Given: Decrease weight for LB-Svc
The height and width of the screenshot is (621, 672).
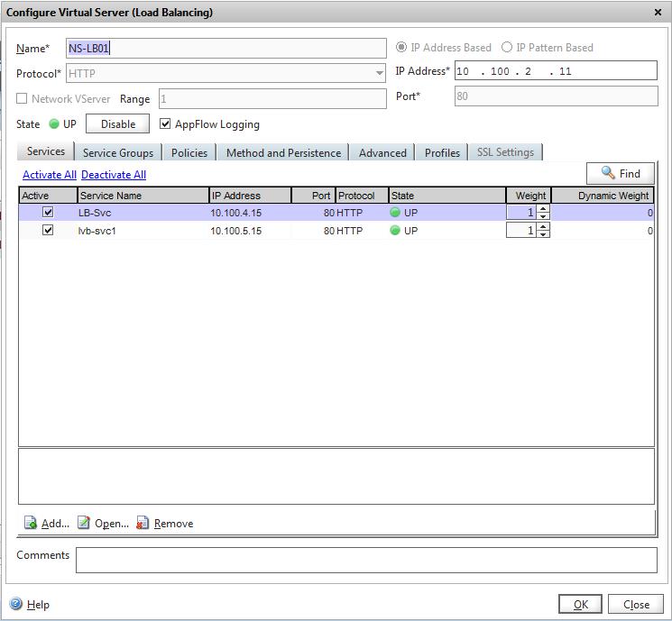Looking at the screenshot, I should click(x=543, y=215).
